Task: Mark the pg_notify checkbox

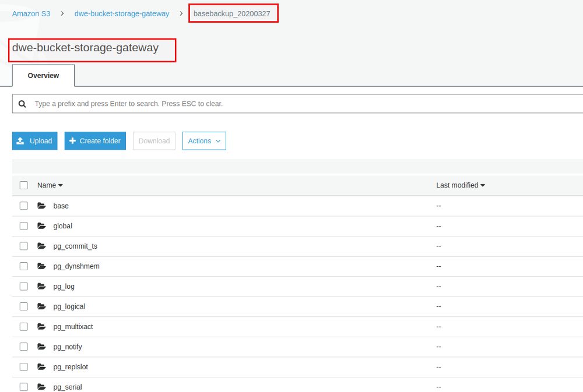Action: click(x=24, y=347)
